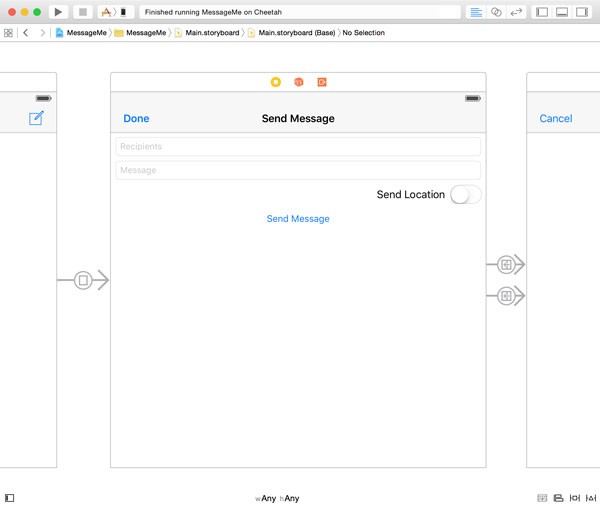
Task: Toggle the Navigator panel
Action: pos(542,12)
